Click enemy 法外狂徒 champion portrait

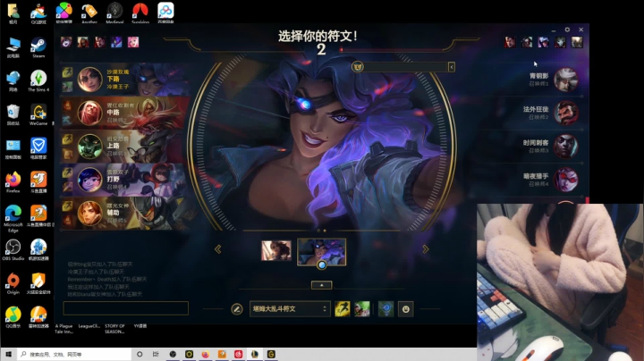[566, 113]
